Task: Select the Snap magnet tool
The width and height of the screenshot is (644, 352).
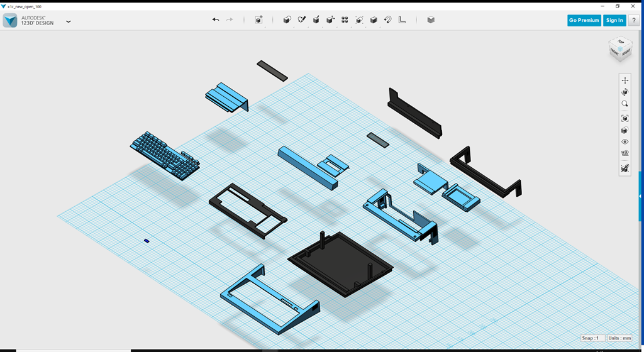Action: click(x=388, y=20)
